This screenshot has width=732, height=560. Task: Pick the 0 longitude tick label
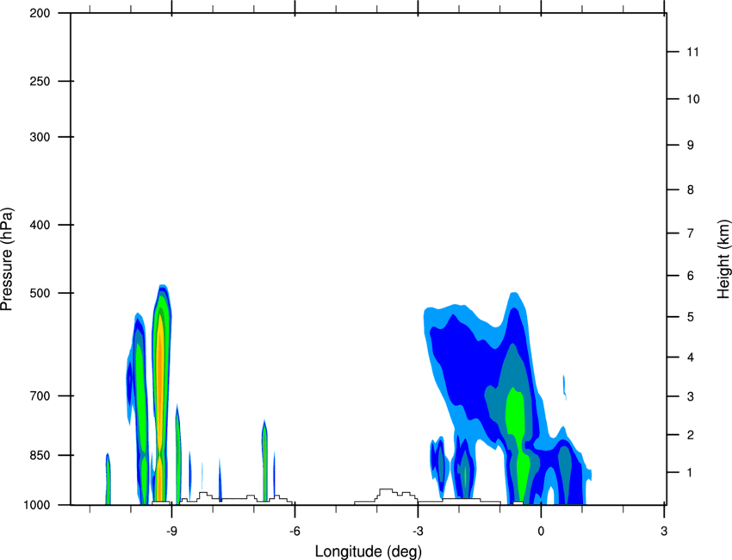(541, 531)
